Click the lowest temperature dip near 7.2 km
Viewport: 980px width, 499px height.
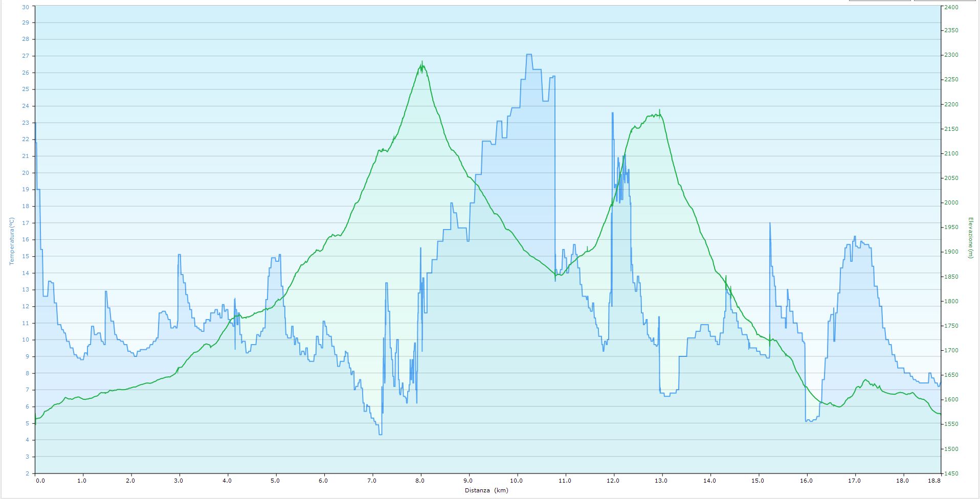click(380, 434)
